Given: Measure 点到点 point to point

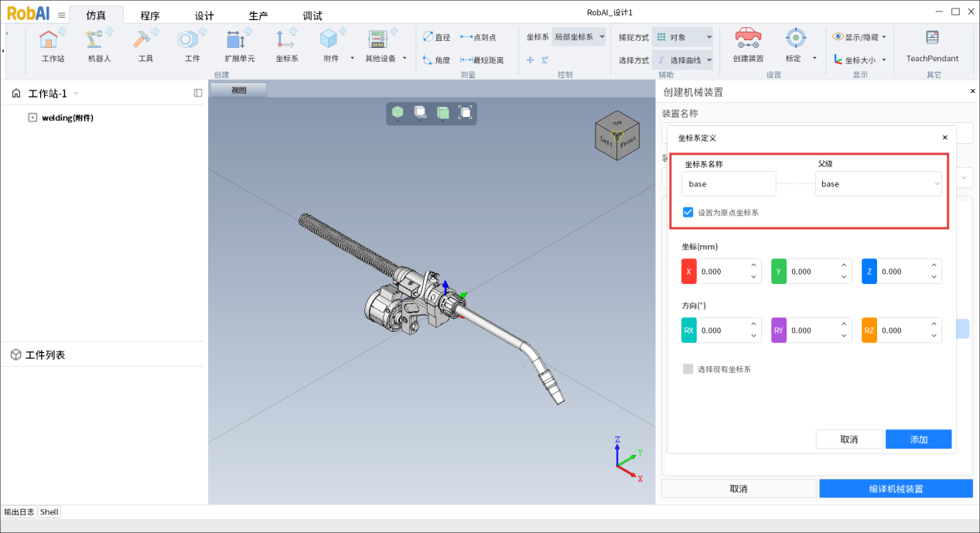Looking at the screenshot, I should coord(478,37).
